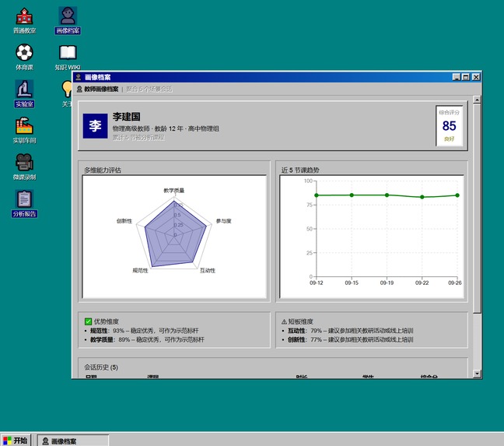Open the 实验室 microscope icon
The height and width of the screenshot is (446, 504).
click(x=24, y=94)
